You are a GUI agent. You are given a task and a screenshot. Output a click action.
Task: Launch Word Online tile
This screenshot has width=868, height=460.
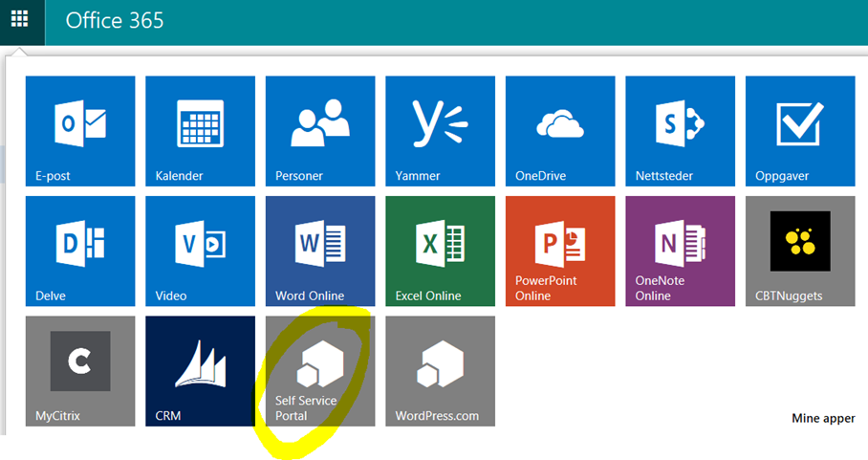320,252
